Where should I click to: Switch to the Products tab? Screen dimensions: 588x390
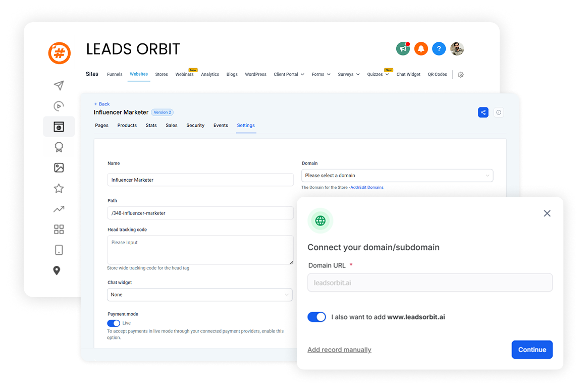(127, 125)
